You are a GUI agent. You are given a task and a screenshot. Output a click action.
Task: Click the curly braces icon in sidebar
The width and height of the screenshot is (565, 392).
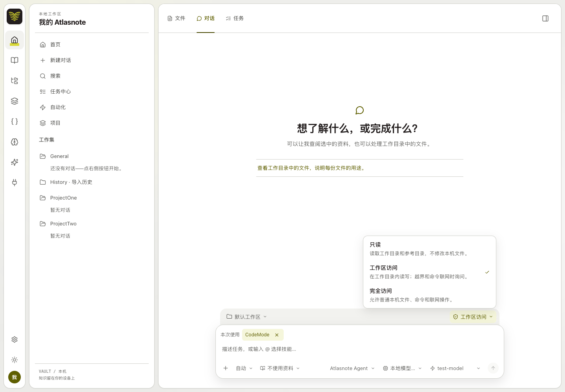coord(15,122)
